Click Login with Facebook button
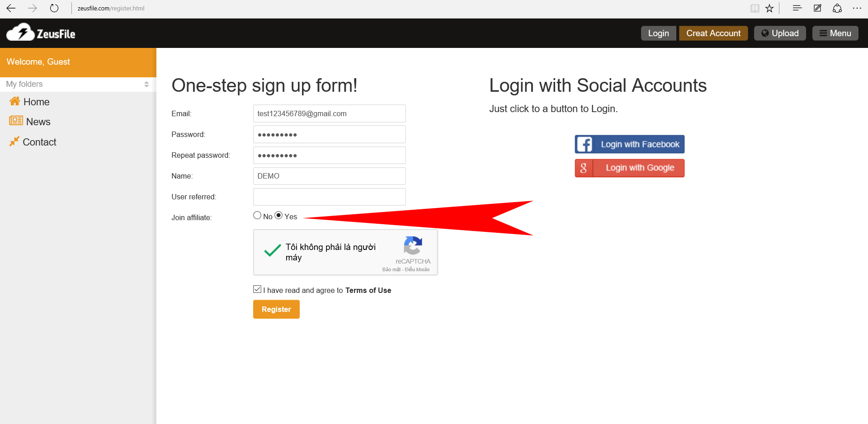The height and width of the screenshot is (424, 868). click(x=629, y=144)
